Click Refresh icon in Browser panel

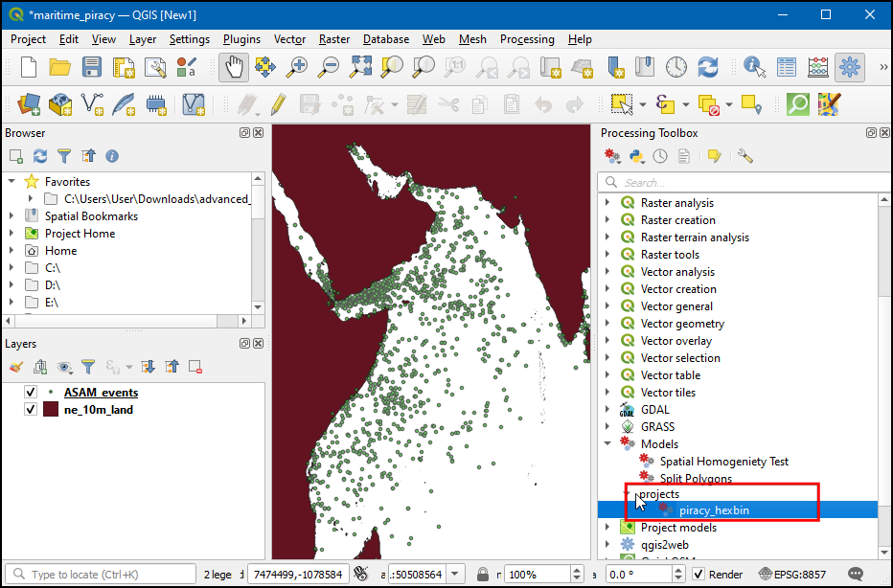coord(40,156)
